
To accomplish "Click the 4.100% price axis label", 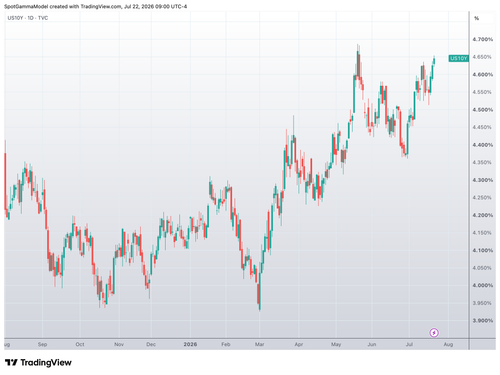I will (x=482, y=250).
